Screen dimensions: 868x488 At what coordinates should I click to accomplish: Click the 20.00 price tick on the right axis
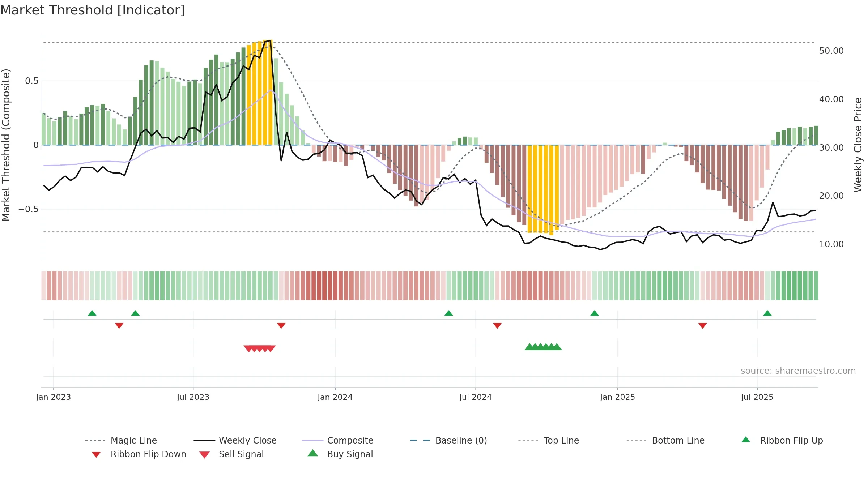pyautogui.click(x=831, y=196)
